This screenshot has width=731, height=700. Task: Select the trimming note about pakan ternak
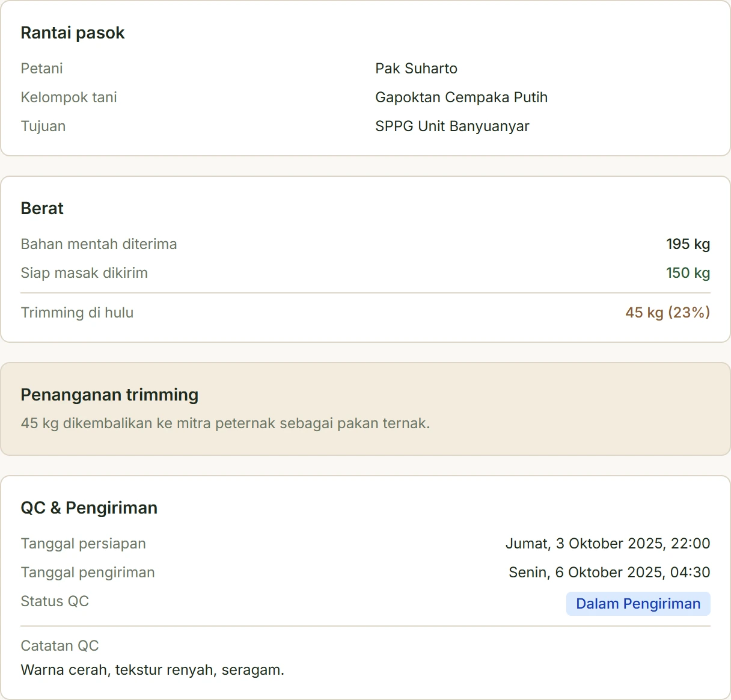pyautogui.click(x=225, y=423)
